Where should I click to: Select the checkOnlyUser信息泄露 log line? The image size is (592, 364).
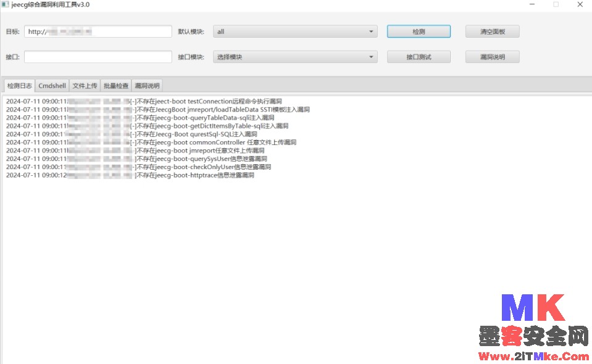pyautogui.click(x=138, y=167)
